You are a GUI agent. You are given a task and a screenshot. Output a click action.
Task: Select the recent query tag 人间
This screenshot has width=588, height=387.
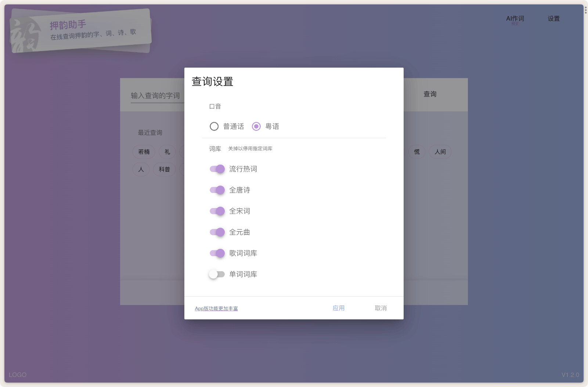coord(440,151)
